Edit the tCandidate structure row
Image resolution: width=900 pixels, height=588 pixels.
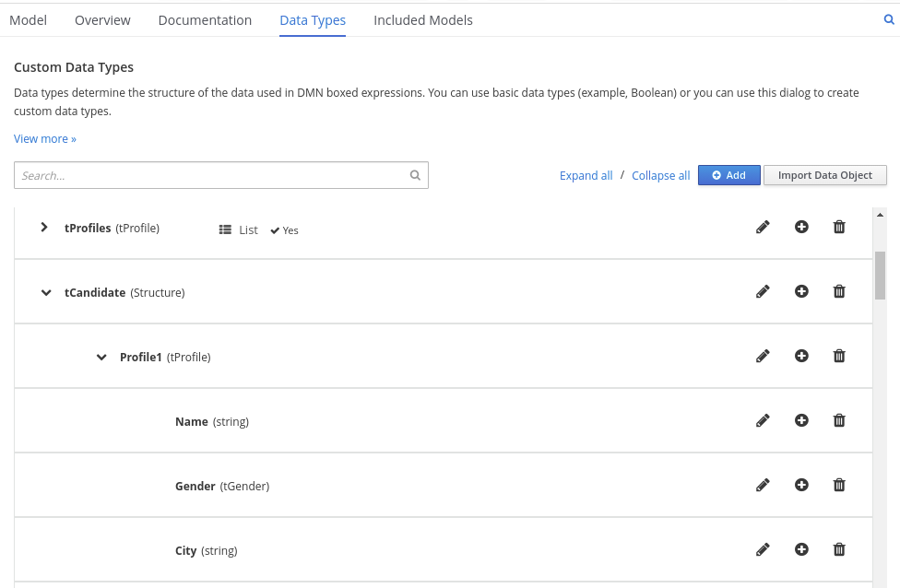point(763,291)
